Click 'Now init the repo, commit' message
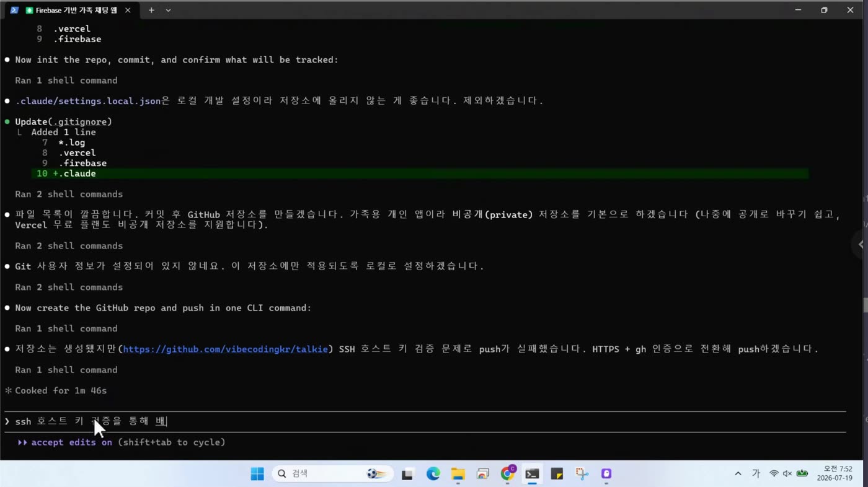The width and height of the screenshot is (868, 487). tap(177, 60)
